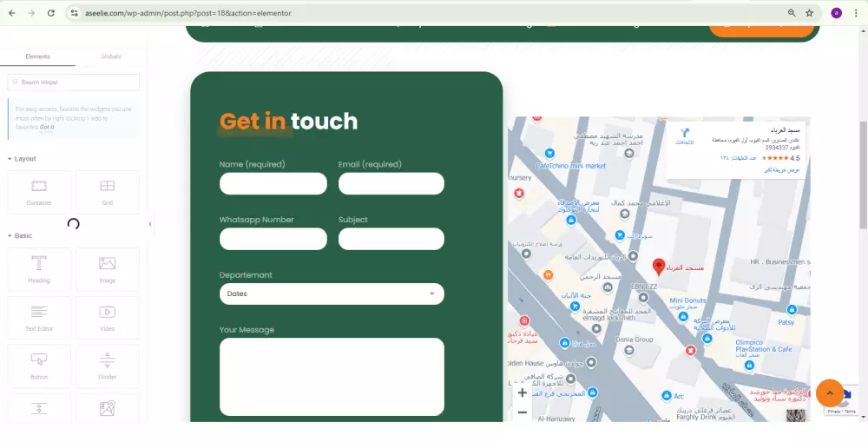868x442 pixels.
Task: Open directions icon in map info card
Action: (685, 133)
